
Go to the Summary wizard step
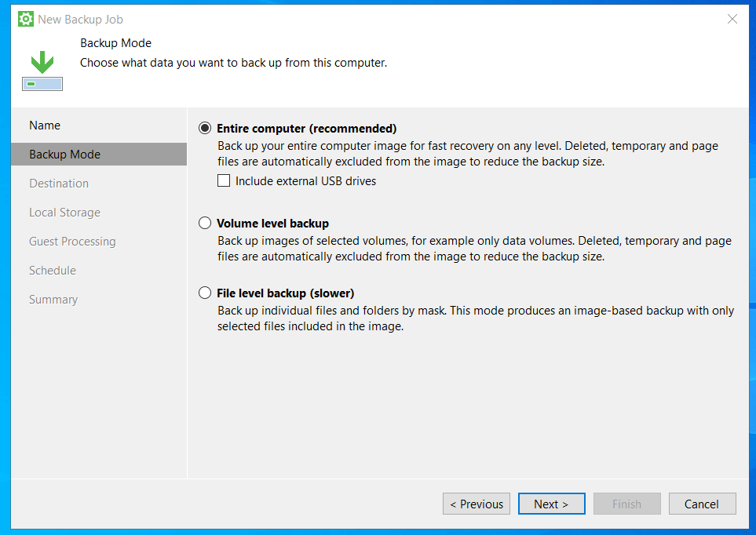[53, 300]
